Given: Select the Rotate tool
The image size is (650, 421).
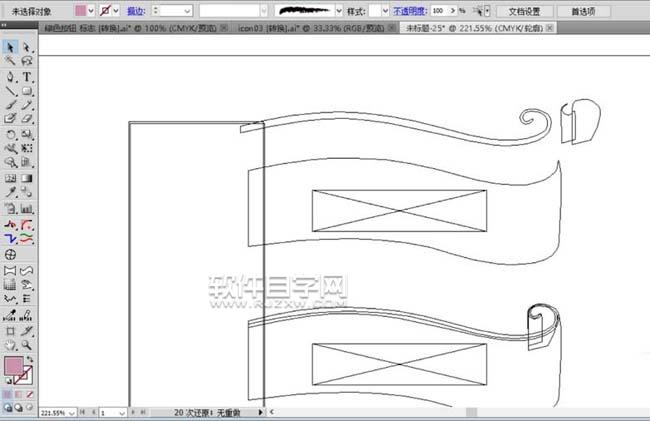Looking at the screenshot, I should [10, 134].
